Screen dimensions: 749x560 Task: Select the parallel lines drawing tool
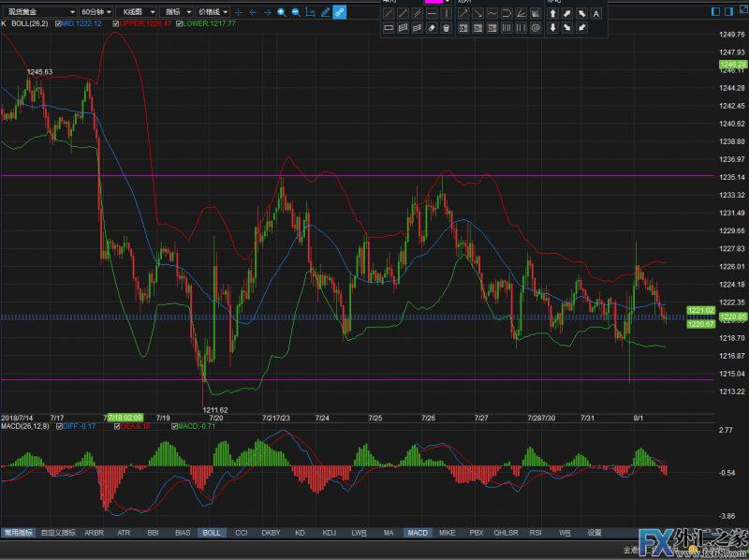coord(418,14)
